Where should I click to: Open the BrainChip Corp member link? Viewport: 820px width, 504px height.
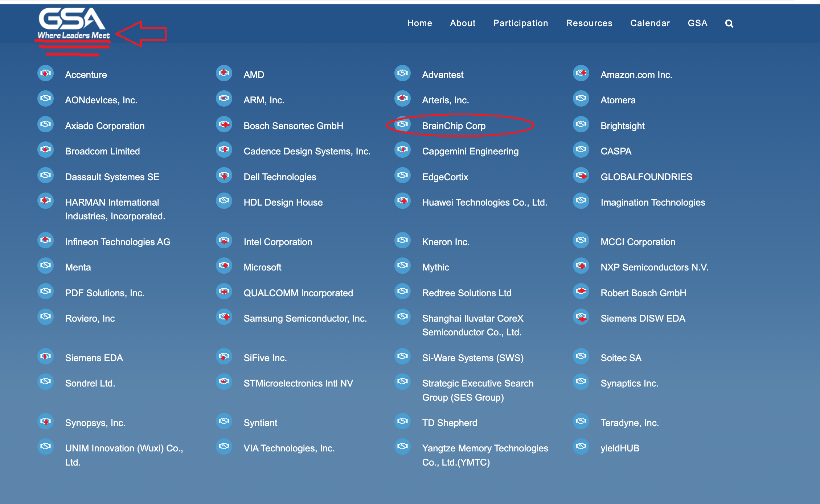click(454, 126)
